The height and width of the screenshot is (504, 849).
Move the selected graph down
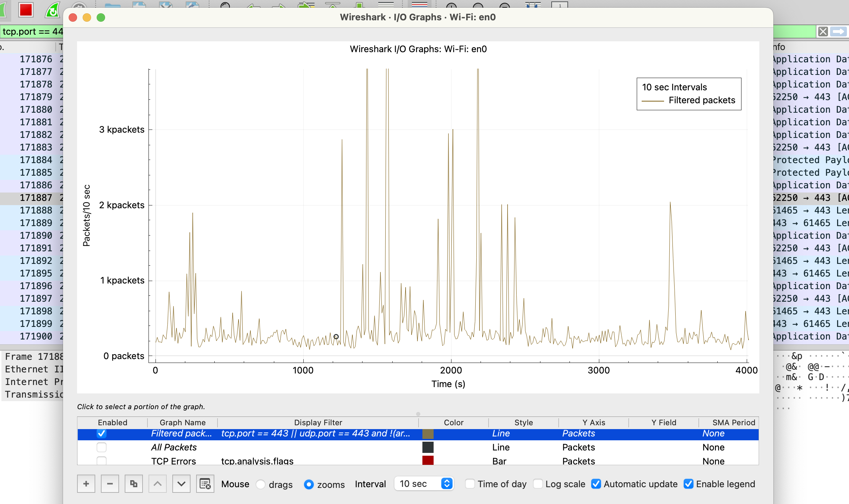click(181, 484)
